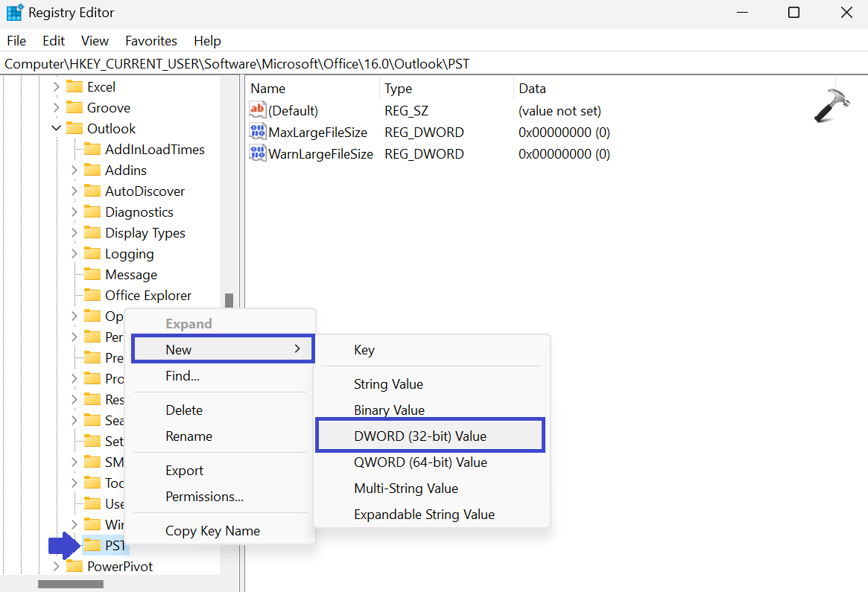
Task: Click the MaxLargeFileSize DWORD value icon
Action: [x=257, y=133]
